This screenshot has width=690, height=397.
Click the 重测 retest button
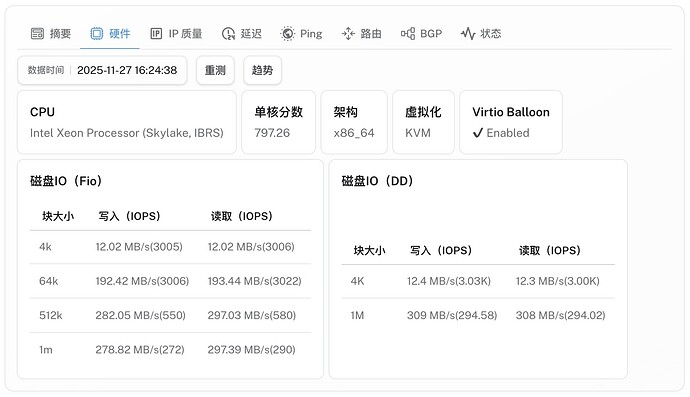215,70
